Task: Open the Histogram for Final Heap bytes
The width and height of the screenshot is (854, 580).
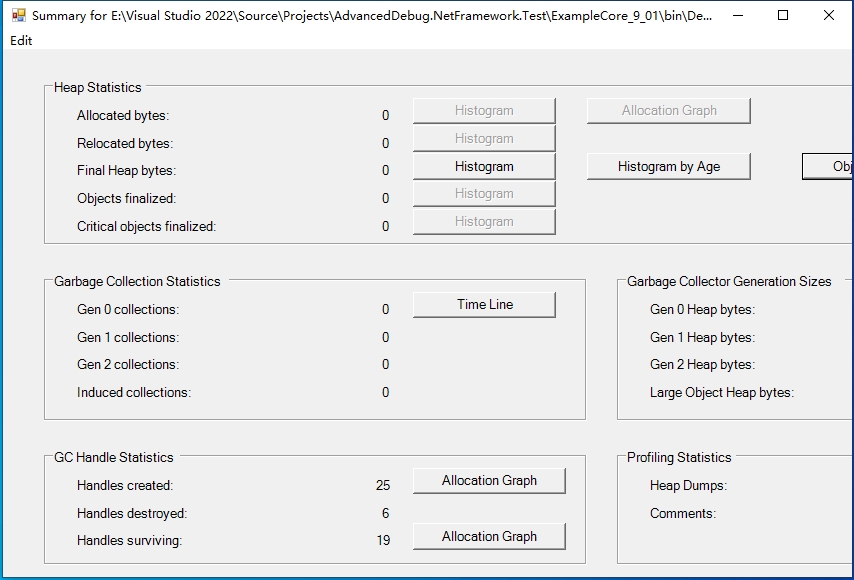Action: click(484, 167)
